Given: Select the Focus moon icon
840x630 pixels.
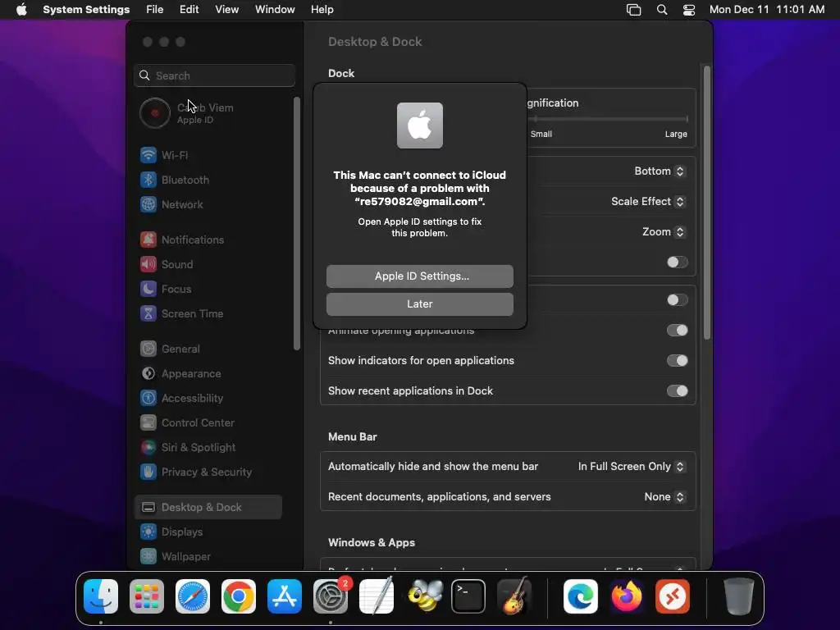Looking at the screenshot, I should pyautogui.click(x=148, y=290).
